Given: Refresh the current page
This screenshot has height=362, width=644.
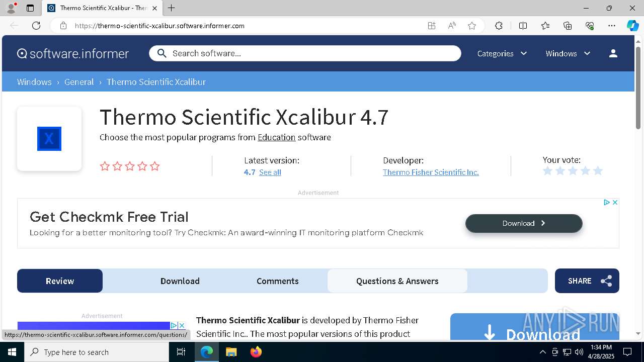Looking at the screenshot, I should pos(36,26).
